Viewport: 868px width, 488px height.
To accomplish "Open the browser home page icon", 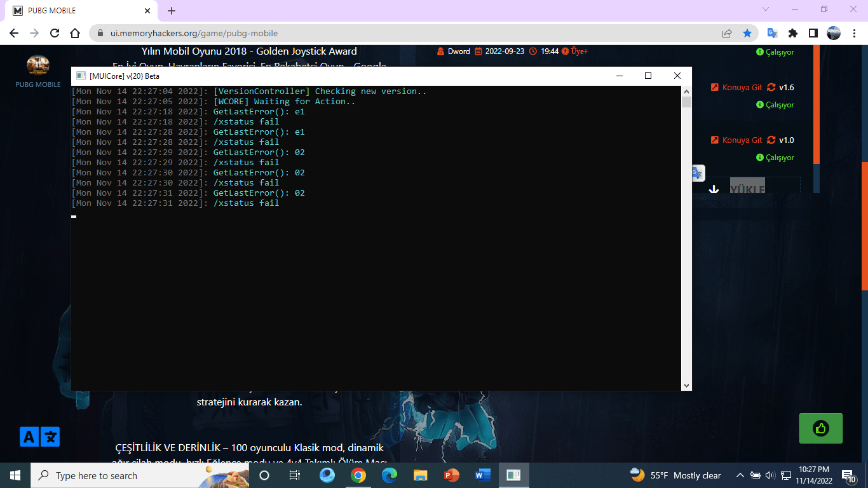I will (x=75, y=33).
